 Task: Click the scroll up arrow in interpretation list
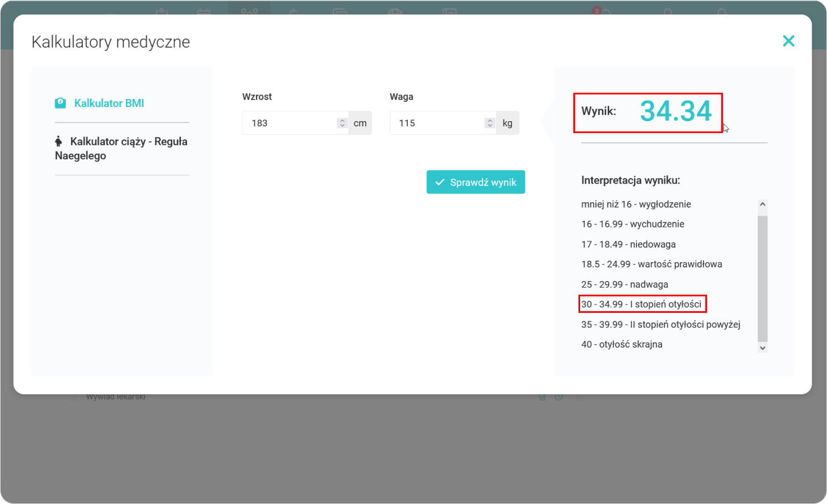coord(763,204)
